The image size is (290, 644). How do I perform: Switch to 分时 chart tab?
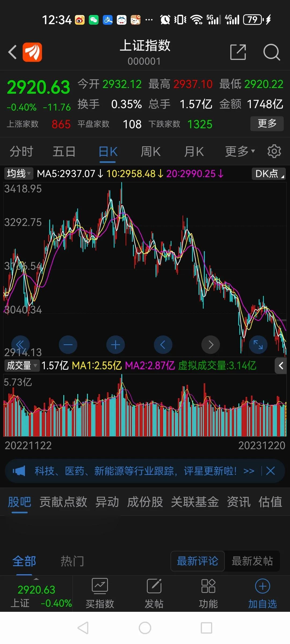tap(21, 151)
